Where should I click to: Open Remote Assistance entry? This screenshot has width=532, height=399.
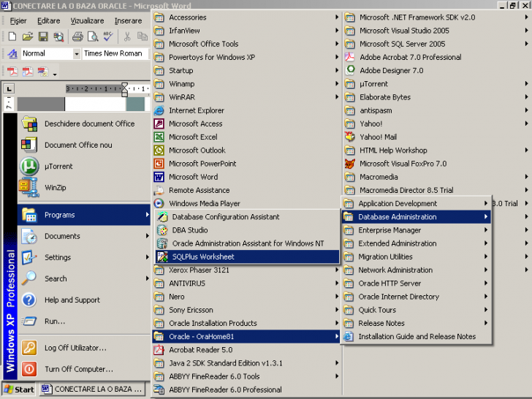[x=247, y=190]
